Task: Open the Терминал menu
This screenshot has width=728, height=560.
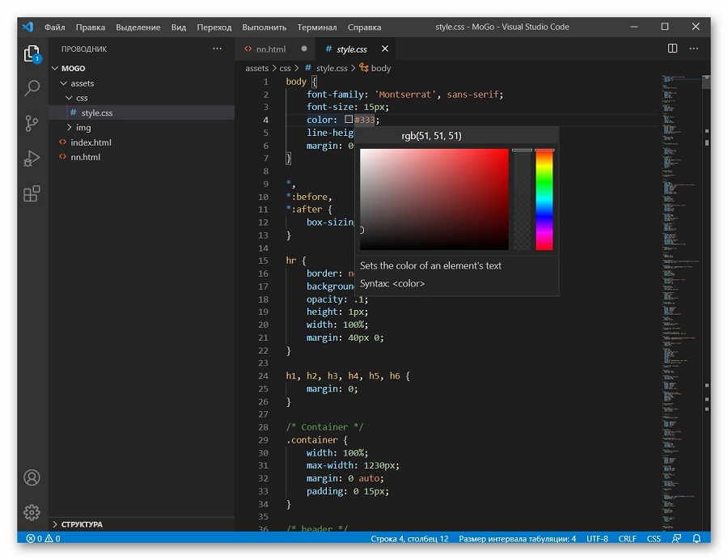Action: [x=316, y=28]
